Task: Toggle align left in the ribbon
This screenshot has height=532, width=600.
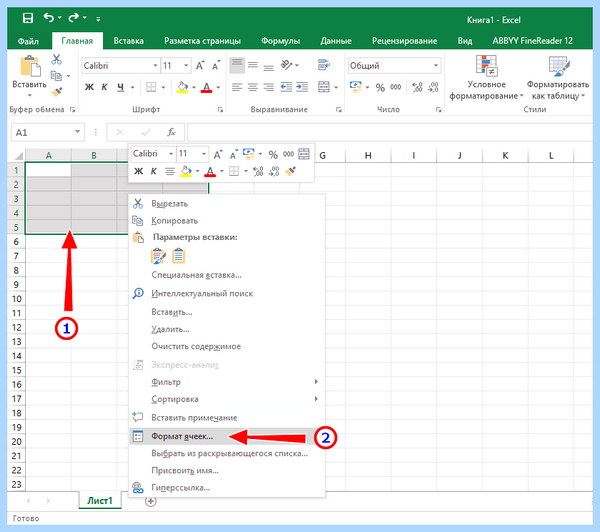Action: (x=237, y=87)
